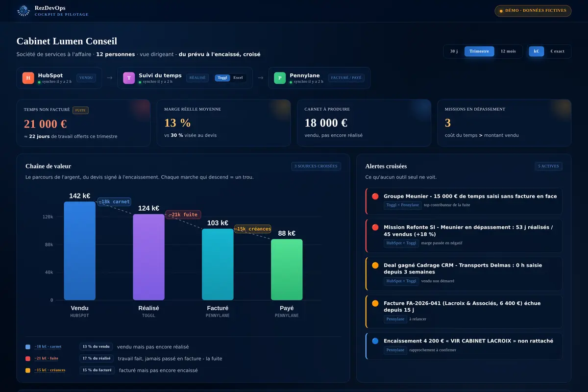This screenshot has height=392, width=588.
Task: Click Toggl × Pennylane tag on Meunier alert
Action: point(402,205)
